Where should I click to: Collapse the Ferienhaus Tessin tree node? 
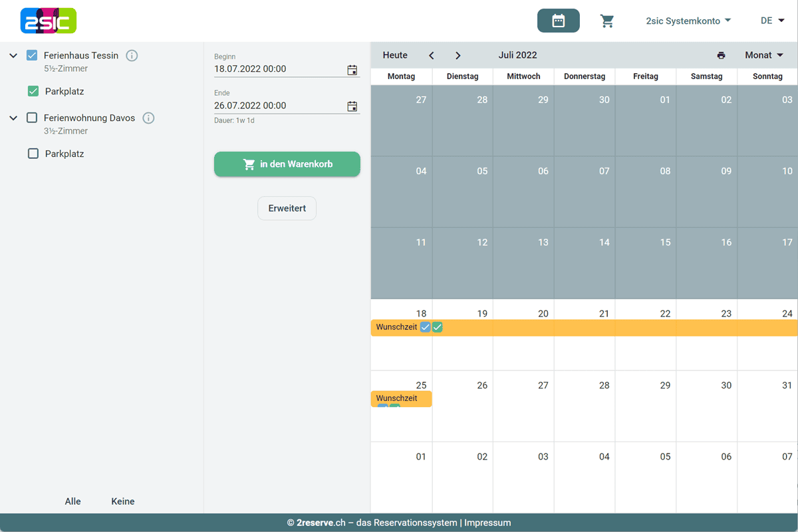[13, 56]
